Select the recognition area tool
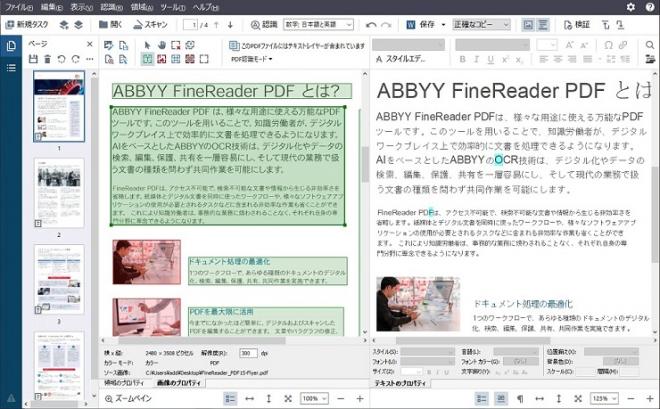Screen dimensions: 660x409 [204, 59]
